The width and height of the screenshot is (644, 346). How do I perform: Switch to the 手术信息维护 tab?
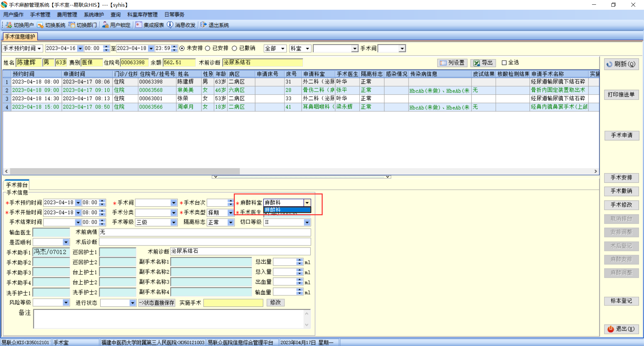(x=20, y=37)
